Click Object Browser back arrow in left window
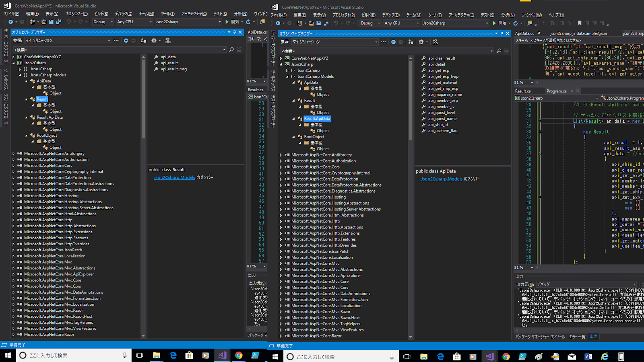 pyautogui.click(x=126, y=40)
